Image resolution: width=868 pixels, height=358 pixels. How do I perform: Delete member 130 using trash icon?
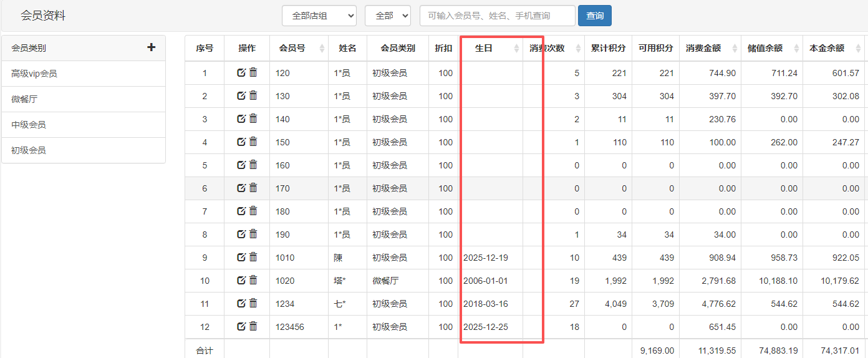(x=253, y=96)
